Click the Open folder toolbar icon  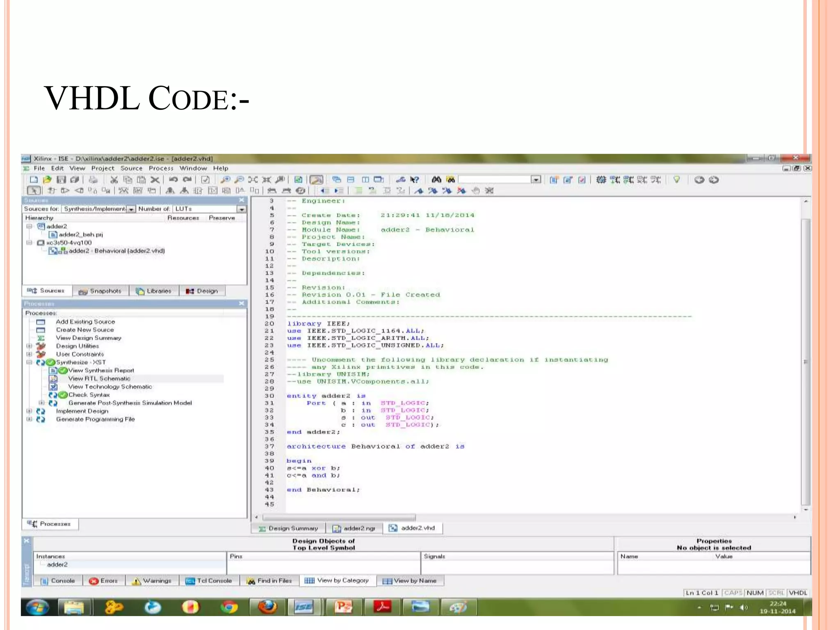click(47, 180)
